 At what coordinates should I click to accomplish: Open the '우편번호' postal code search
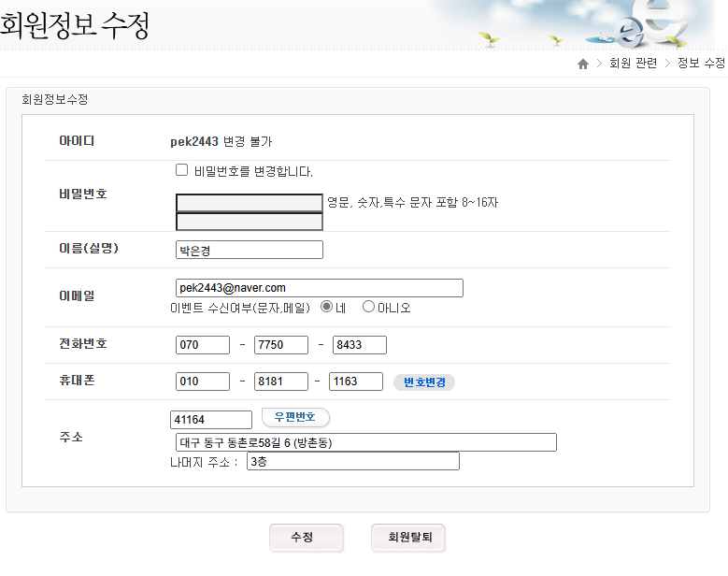pos(294,418)
